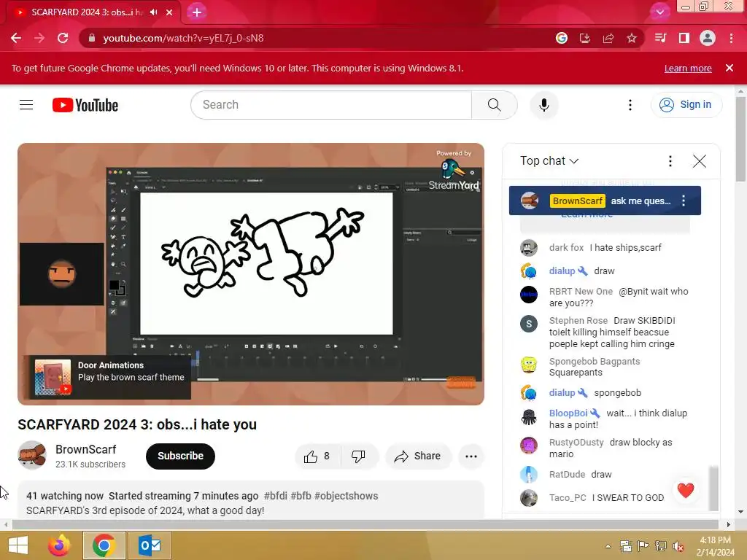The height and width of the screenshot is (560, 747).
Task: Click chat panel scrollbar thumb
Action: pos(713,489)
